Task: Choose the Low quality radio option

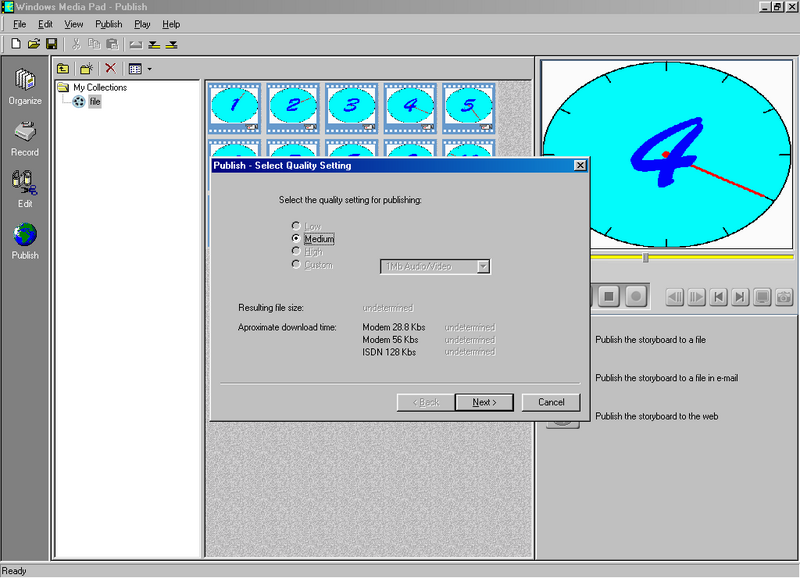Action: [295, 226]
